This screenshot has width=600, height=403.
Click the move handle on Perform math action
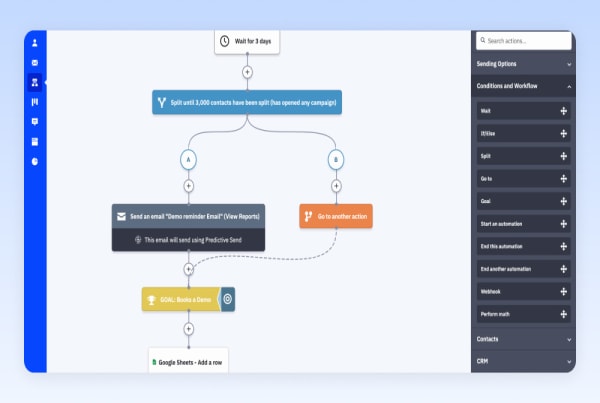(564, 314)
